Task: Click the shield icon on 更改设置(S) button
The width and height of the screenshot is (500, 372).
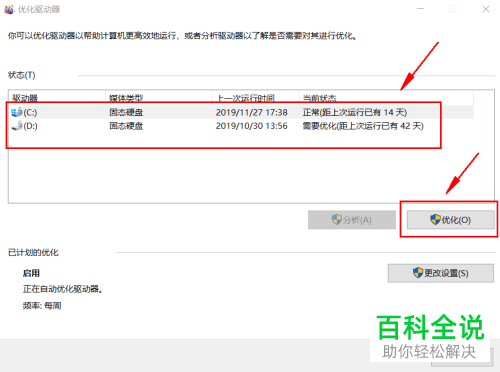Action: click(x=418, y=273)
